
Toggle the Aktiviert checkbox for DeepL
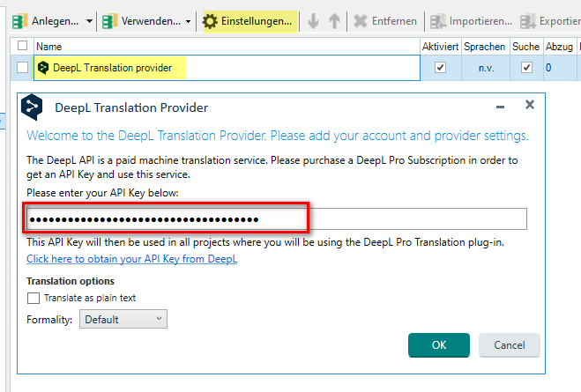[440, 68]
